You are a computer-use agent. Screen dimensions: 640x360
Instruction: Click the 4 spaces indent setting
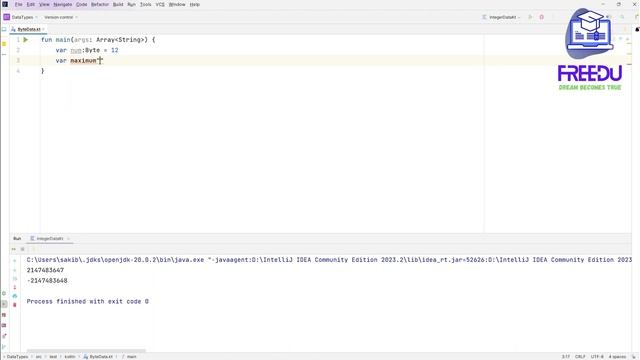coord(617,357)
